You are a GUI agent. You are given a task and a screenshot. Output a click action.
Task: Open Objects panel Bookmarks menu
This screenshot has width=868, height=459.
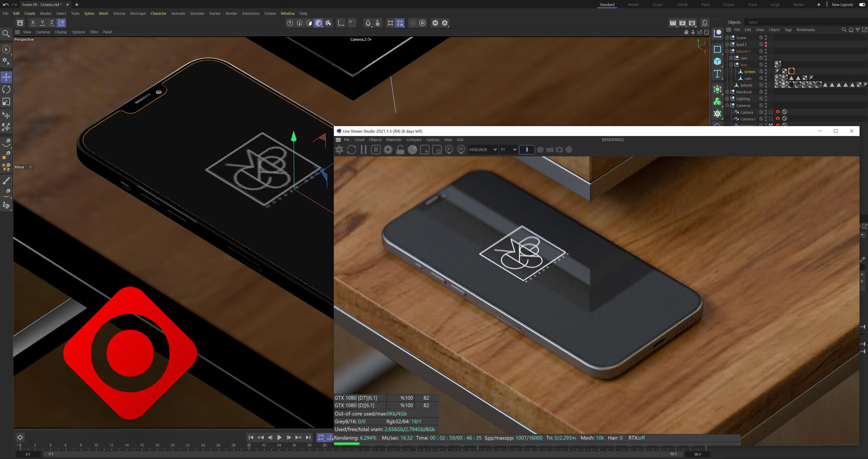(x=806, y=29)
